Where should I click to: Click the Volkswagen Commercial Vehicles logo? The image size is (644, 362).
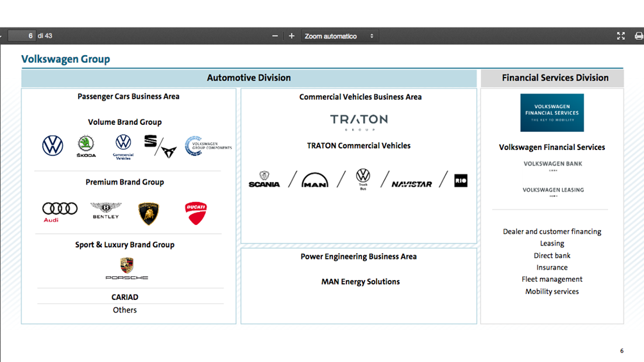pos(123,147)
